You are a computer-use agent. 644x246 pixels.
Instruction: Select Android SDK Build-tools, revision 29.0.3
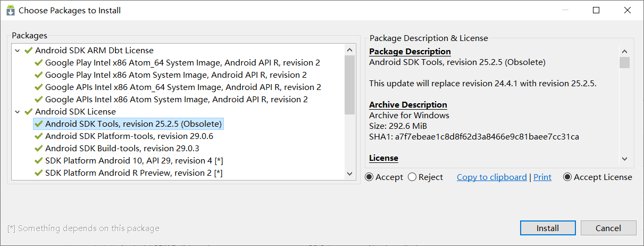122,149
